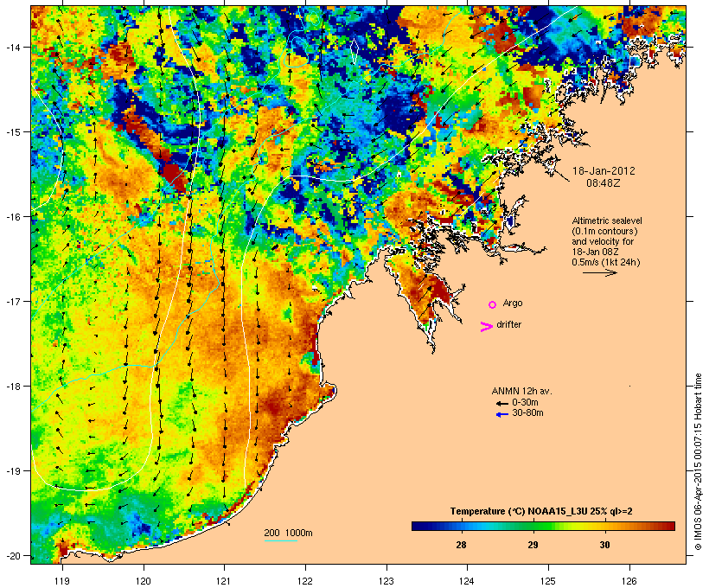Click the '126' longitude axis label

629,581
